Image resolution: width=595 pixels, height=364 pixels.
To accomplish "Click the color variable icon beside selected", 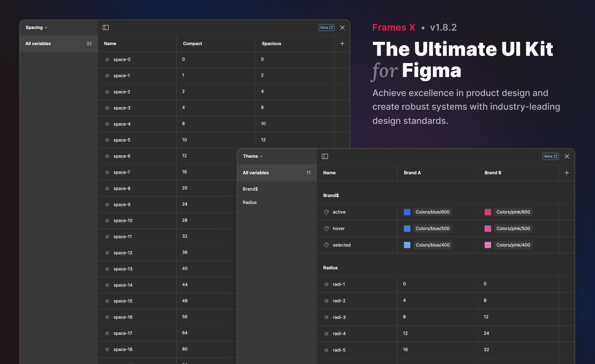I will pyautogui.click(x=326, y=245).
